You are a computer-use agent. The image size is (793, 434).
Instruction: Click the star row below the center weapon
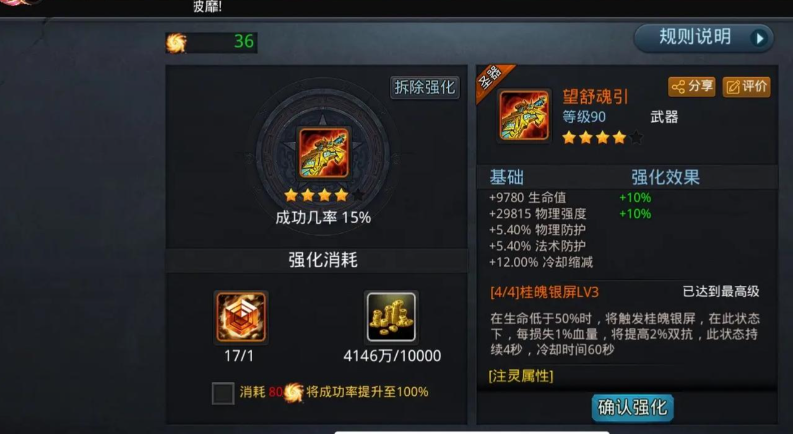(324, 195)
